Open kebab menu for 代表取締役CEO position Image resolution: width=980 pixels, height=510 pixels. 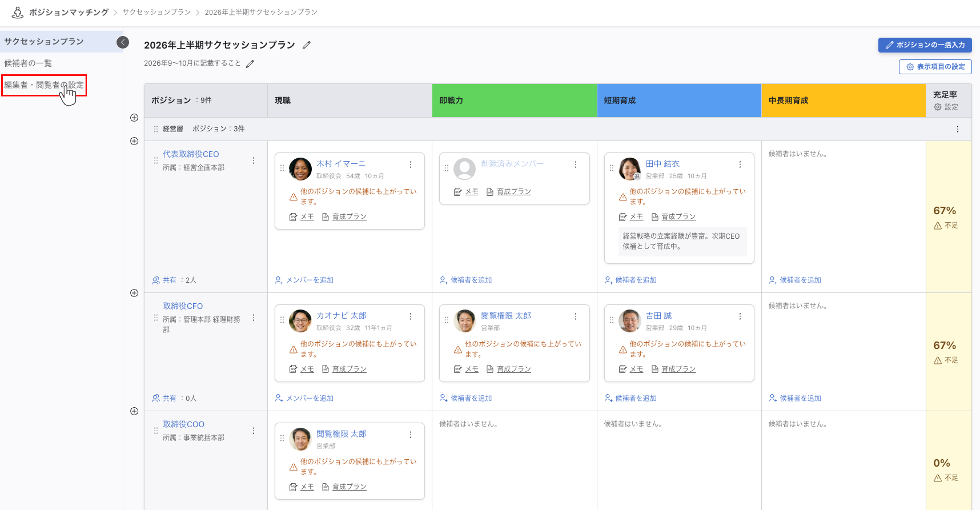point(253,161)
